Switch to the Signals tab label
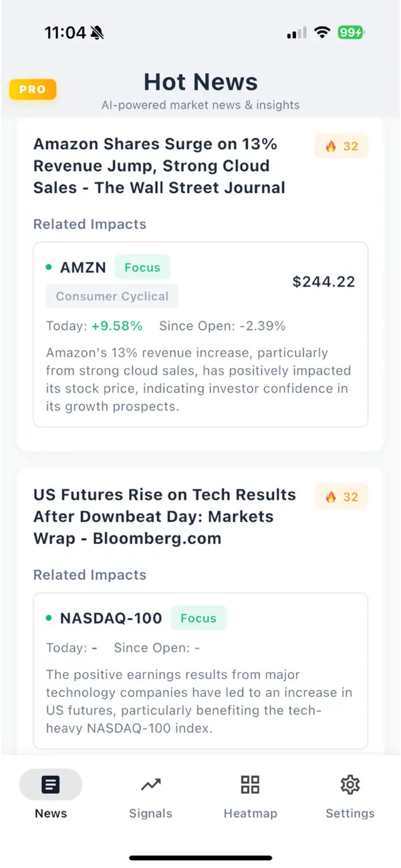Viewport: 401px width, 868px height. (150, 813)
